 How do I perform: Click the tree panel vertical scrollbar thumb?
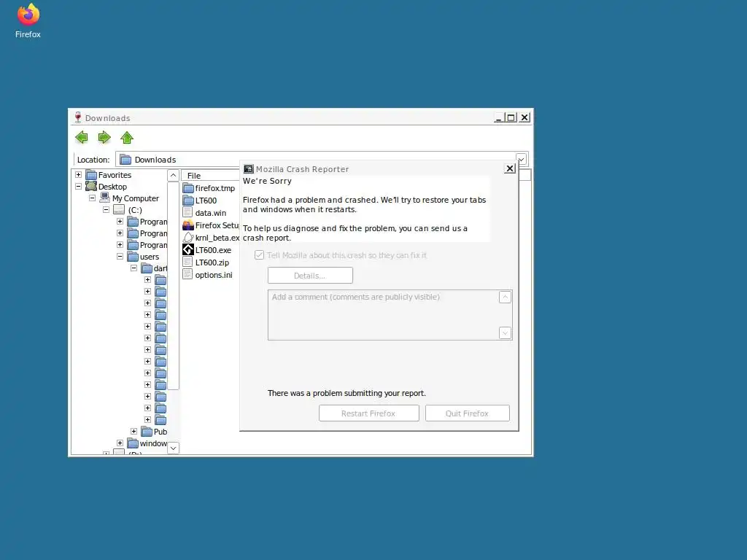174,286
